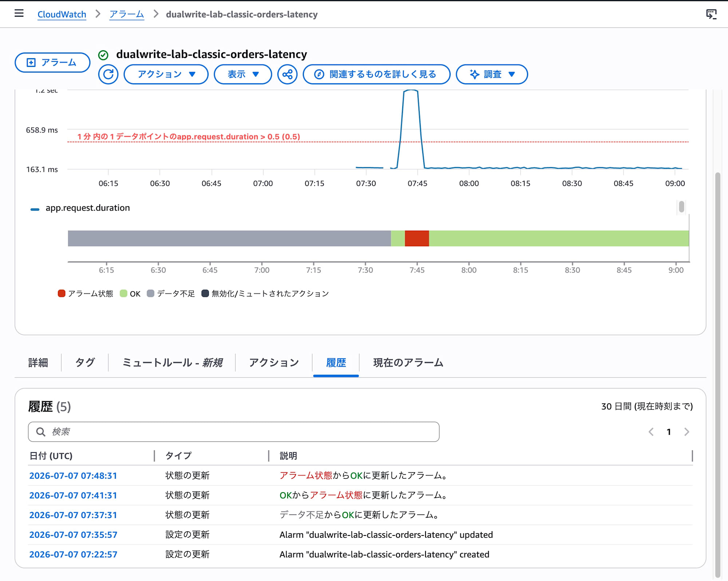Click the dark 無効化/ミュート legend swatch
Viewport: 728px width, 581px height.
tap(205, 293)
